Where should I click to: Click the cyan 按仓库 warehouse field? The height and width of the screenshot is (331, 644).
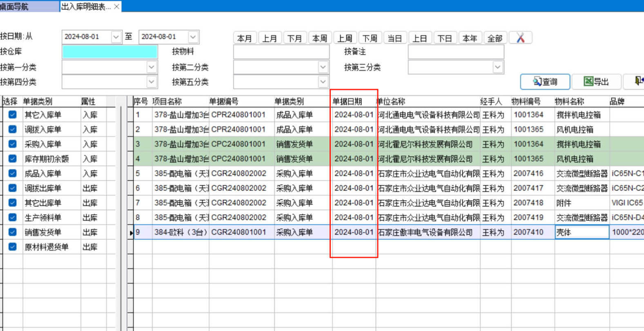(x=109, y=52)
